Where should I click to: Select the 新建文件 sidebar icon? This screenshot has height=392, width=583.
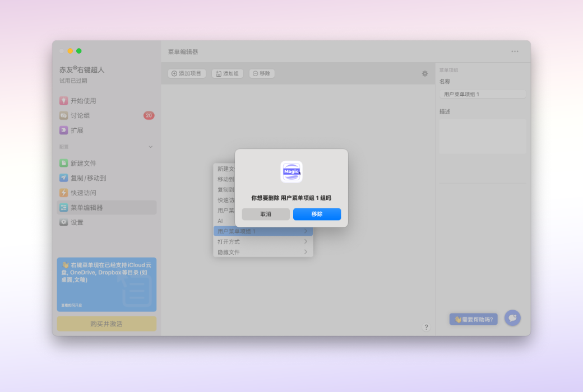tap(63, 163)
